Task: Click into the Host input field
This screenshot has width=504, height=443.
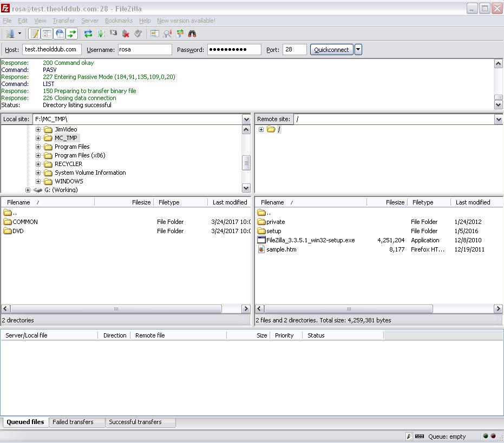Action: click(52, 50)
